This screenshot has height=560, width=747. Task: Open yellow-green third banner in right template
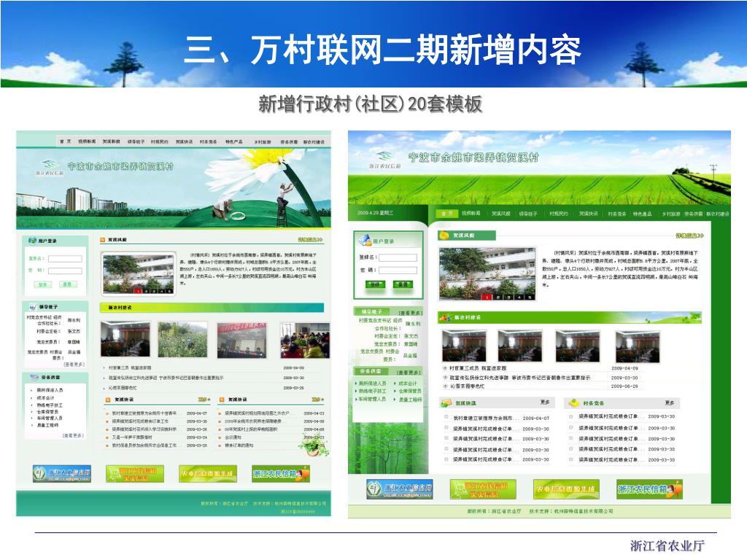click(x=566, y=489)
